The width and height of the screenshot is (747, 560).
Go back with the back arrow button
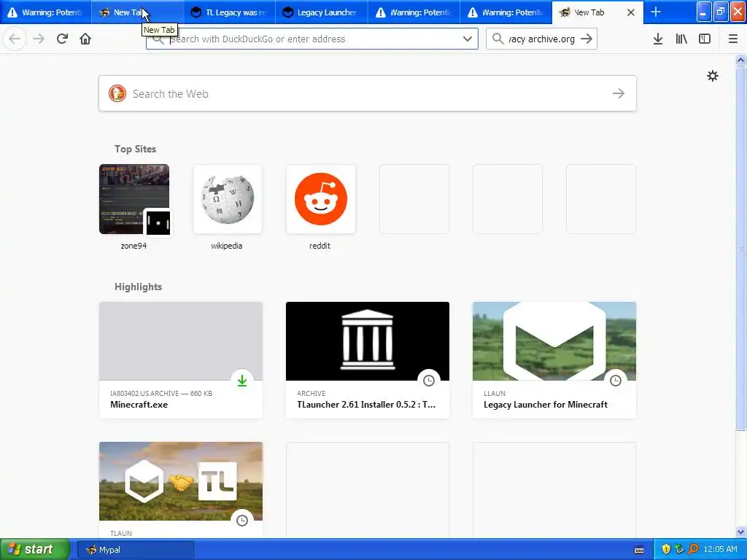[x=15, y=39]
